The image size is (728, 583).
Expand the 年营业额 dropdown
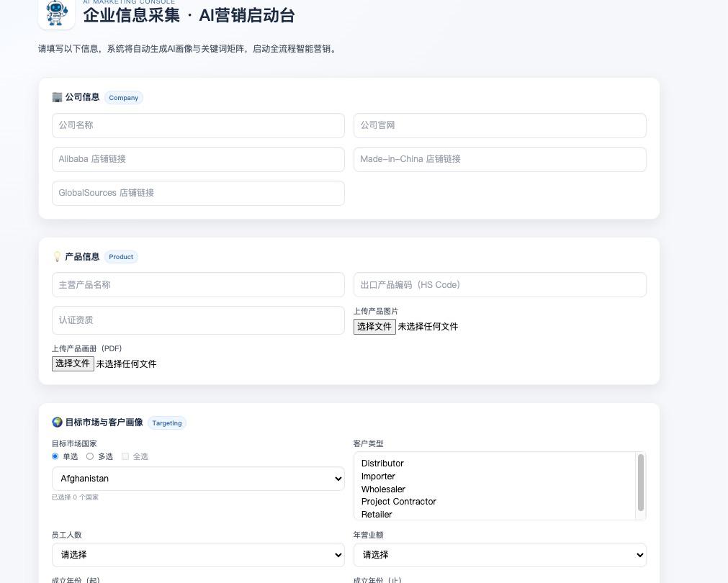tap(500, 555)
